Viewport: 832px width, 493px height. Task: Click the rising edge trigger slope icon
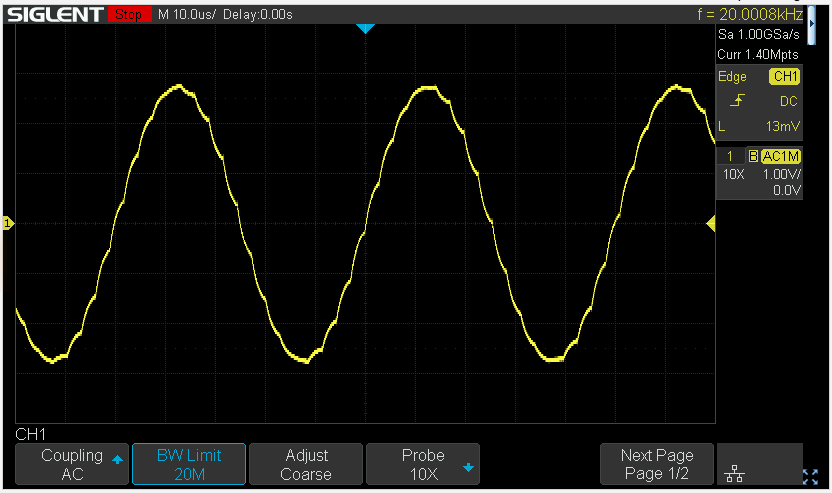point(738,101)
